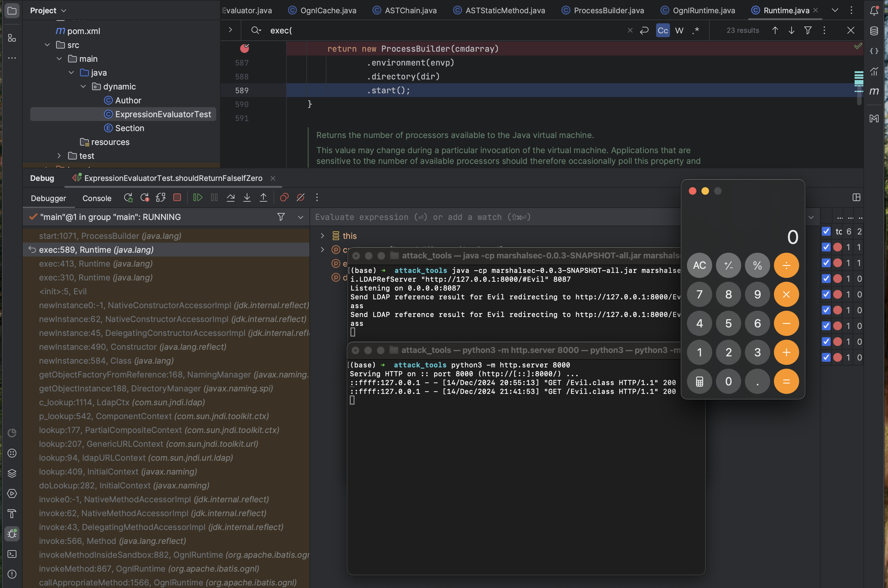Expand the test folder
The width and height of the screenshot is (888, 588).
pyautogui.click(x=59, y=156)
